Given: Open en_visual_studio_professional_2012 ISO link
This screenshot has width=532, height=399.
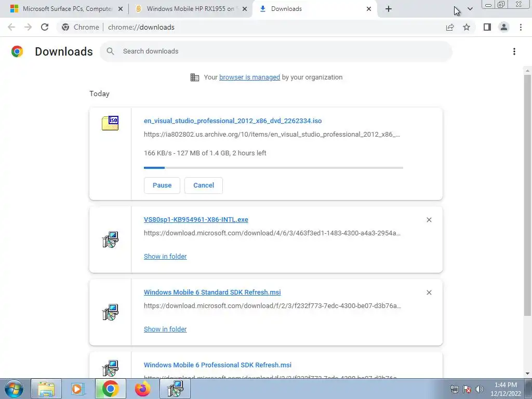Looking at the screenshot, I should click(233, 121).
